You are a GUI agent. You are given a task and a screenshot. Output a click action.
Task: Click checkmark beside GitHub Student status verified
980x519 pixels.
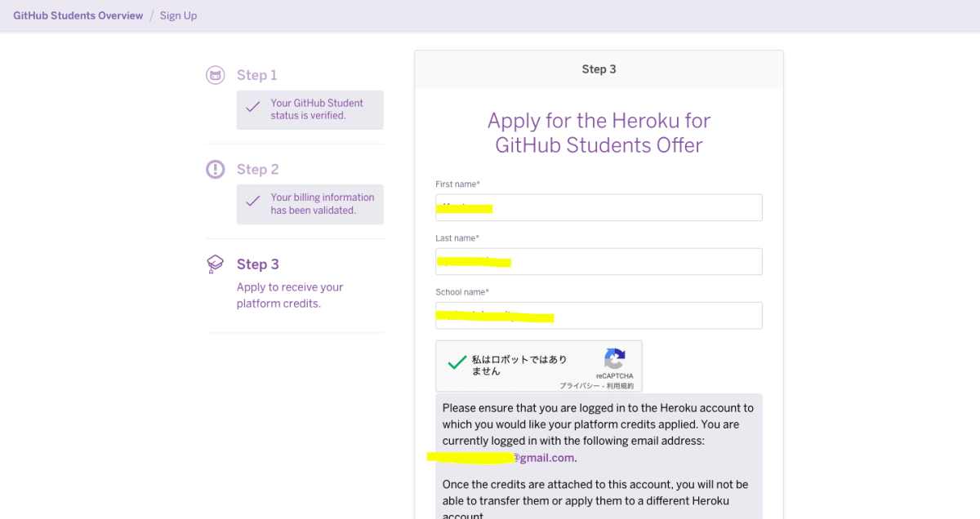[x=253, y=107]
